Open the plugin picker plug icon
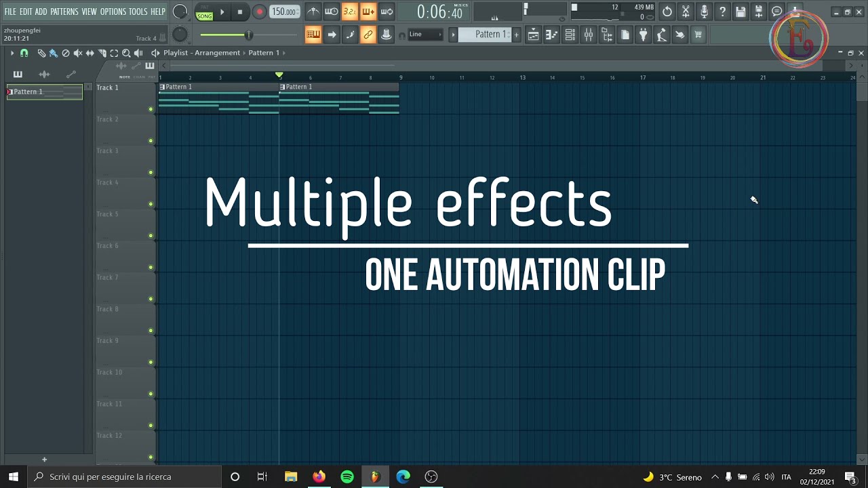Image resolution: width=868 pixels, height=488 pixels. click(644, 35)
